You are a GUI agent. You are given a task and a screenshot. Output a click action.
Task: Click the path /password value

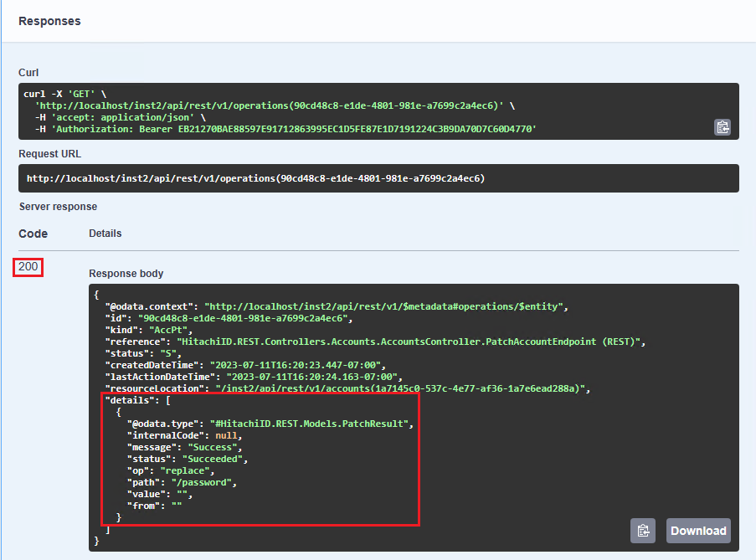204,482
